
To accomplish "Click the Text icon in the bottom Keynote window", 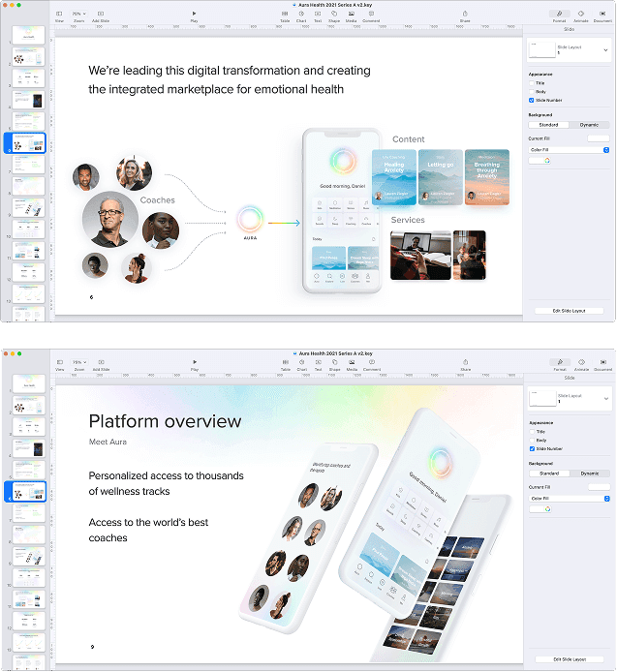I will pyautogui.click(x=318, y=362).
